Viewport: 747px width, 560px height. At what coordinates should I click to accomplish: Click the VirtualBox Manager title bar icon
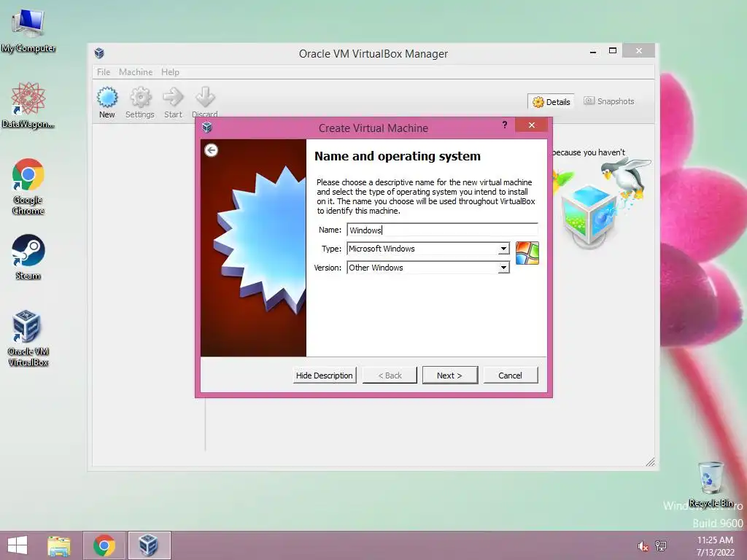[x=99, y=52]
